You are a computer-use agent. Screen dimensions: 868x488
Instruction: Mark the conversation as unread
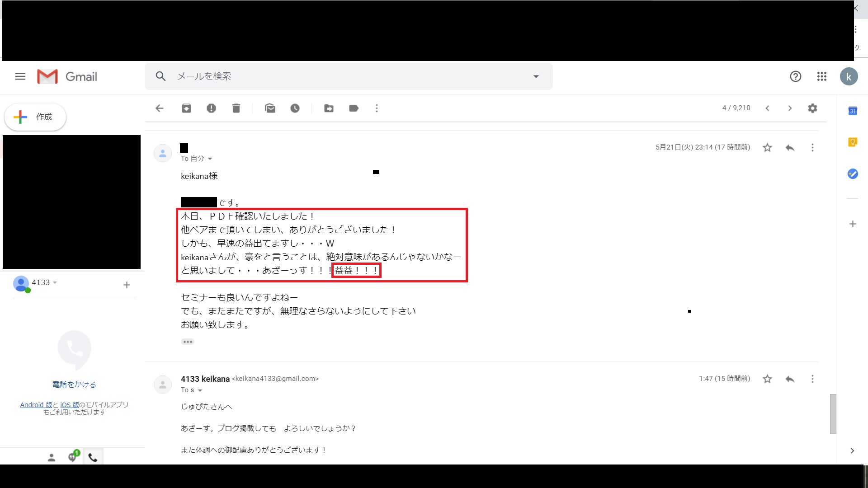click(x=270, y=108)
